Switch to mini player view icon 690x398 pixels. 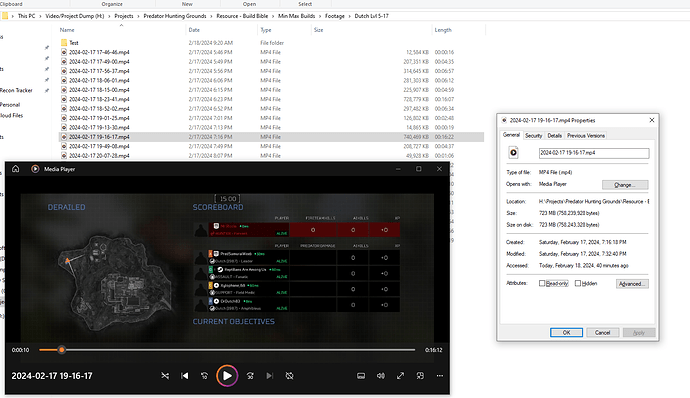coord(420,376)
